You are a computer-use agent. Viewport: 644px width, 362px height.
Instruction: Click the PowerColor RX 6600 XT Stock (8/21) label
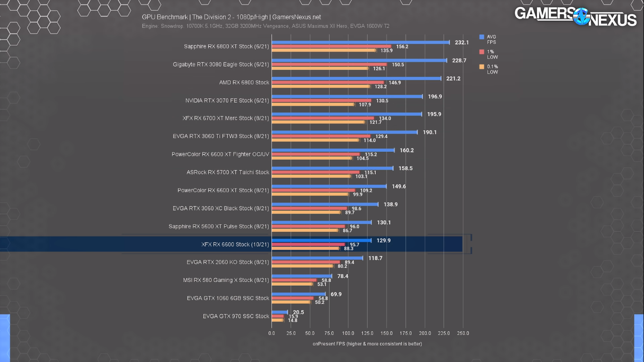[x=223, y=190]
